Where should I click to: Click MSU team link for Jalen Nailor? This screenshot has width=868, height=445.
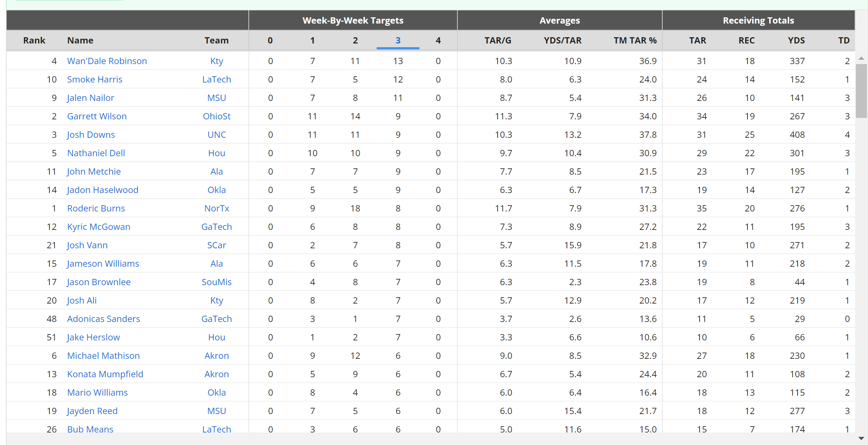point(217,98)
